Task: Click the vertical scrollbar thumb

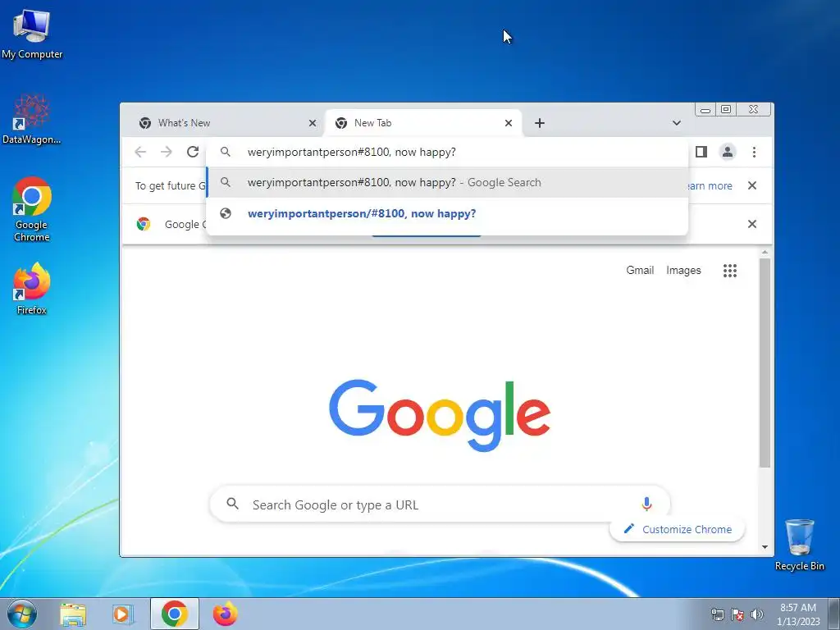Action: (765, 363)
